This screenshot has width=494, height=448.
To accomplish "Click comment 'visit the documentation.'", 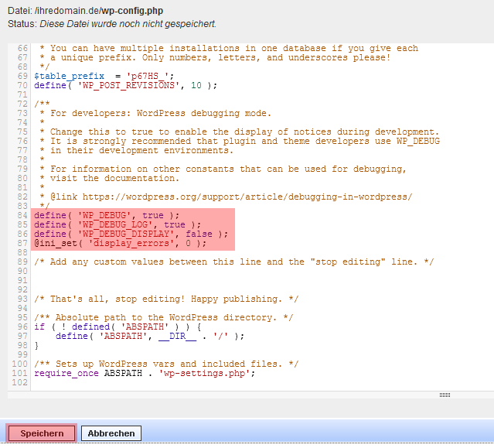I will point(109,178).
